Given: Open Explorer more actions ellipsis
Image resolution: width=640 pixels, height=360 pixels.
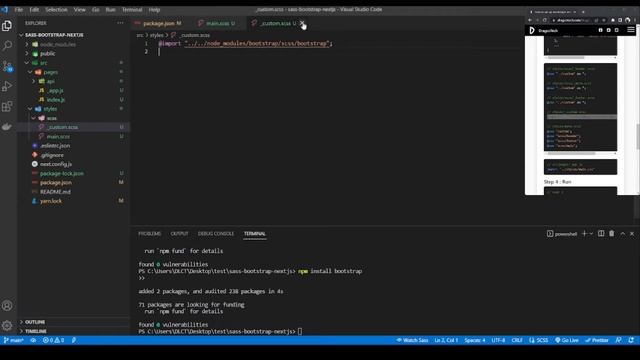Looking at the screenshot, I should [x=120, y=23].
